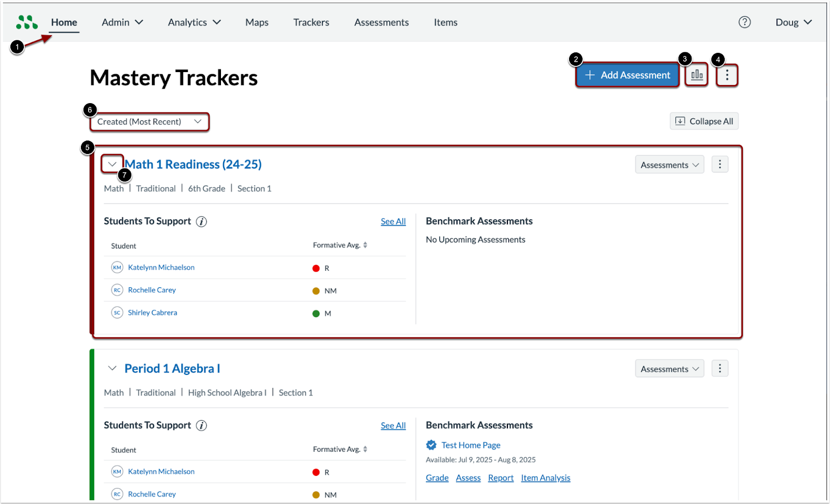Toggle sorting on the Formative Avg column
830x504 pixels.
click(x=366, y=245)
